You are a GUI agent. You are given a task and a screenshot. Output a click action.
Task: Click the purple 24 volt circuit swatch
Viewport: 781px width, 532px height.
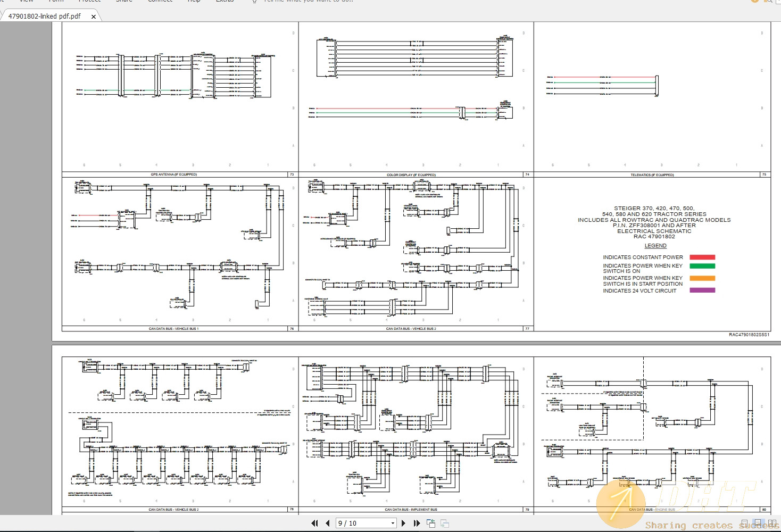702,290
